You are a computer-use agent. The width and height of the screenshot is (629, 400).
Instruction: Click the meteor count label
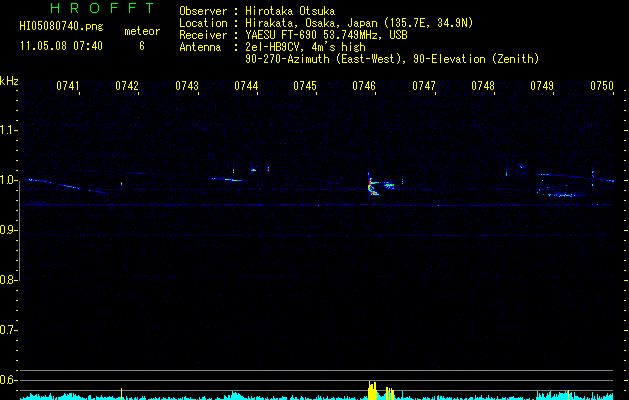pyautogui.click(x=142, y=31)
